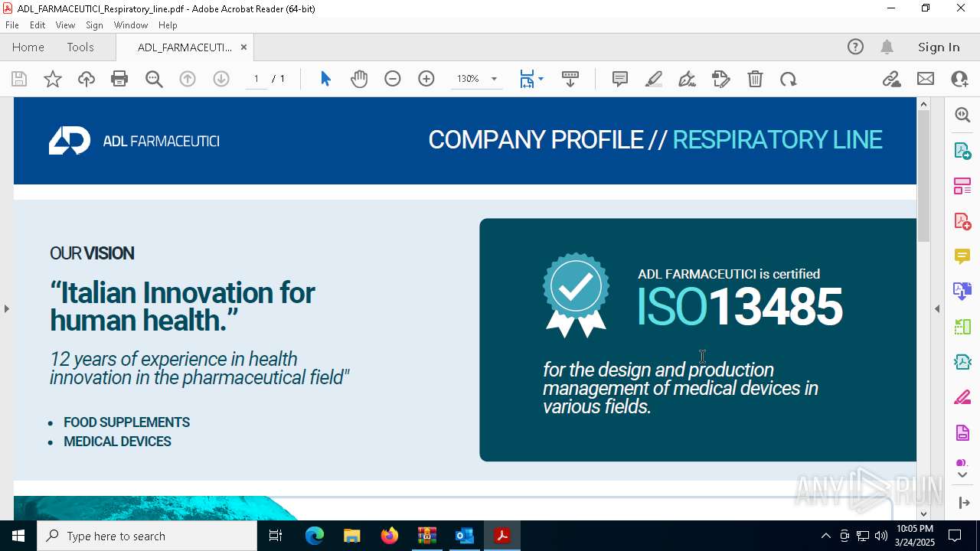This screenshot has height=551, width=980.
Task: Open the find text magnifier
Action: point(154,79)
